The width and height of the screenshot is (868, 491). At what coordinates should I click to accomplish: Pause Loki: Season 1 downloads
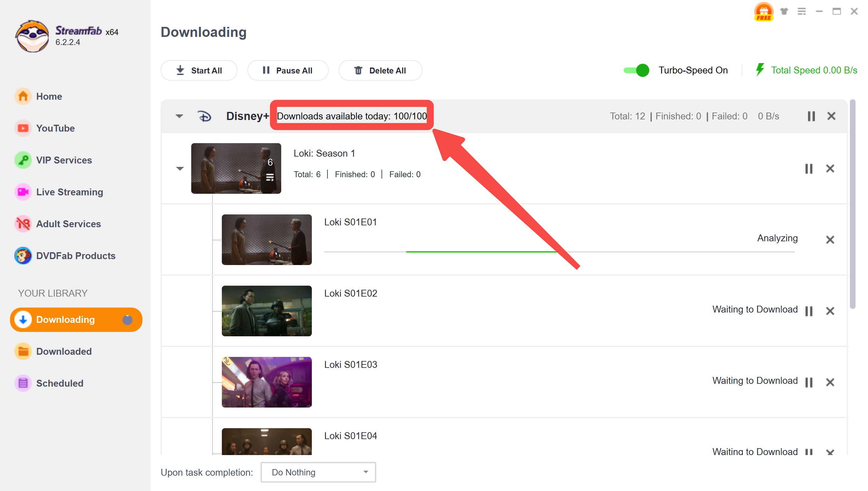pos(809,168)
